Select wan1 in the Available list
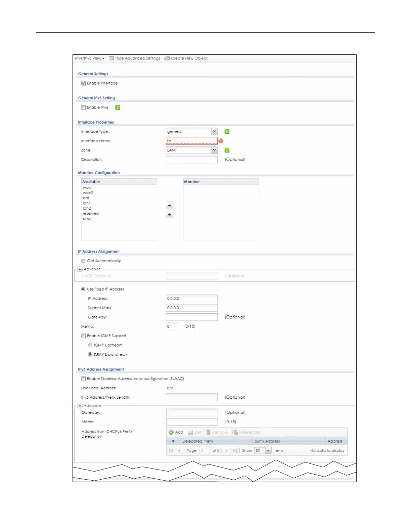 pyautogui.click(x=88, y=188)
